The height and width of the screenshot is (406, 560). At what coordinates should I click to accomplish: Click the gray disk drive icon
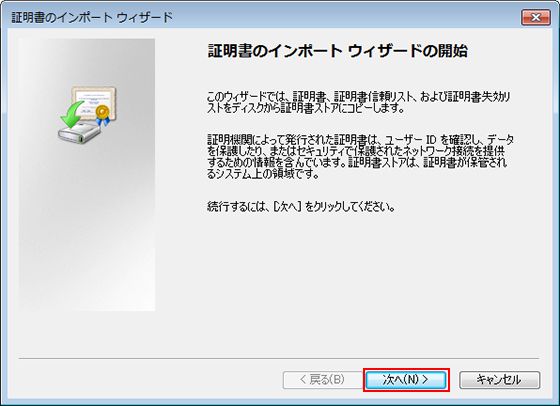coord(79,133)
